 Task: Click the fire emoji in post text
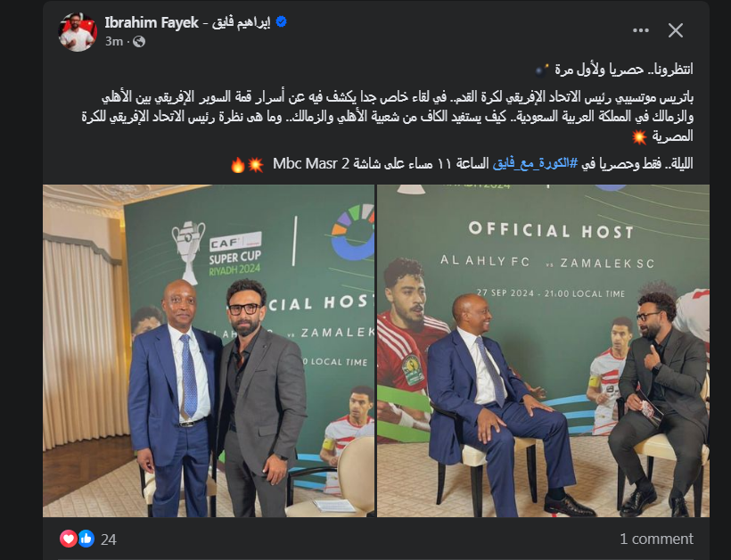238,165
